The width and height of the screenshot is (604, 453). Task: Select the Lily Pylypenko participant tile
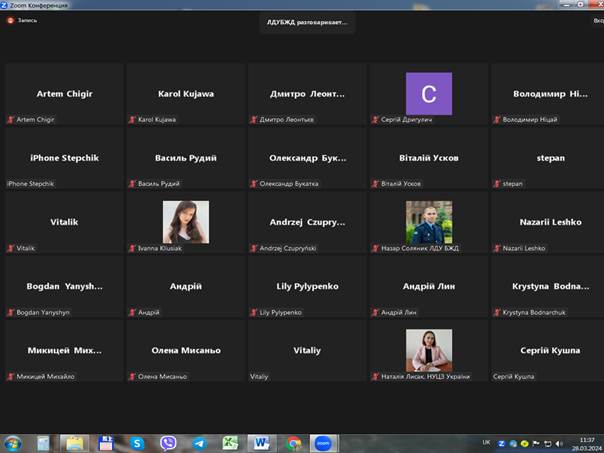[x=306, y=286]
